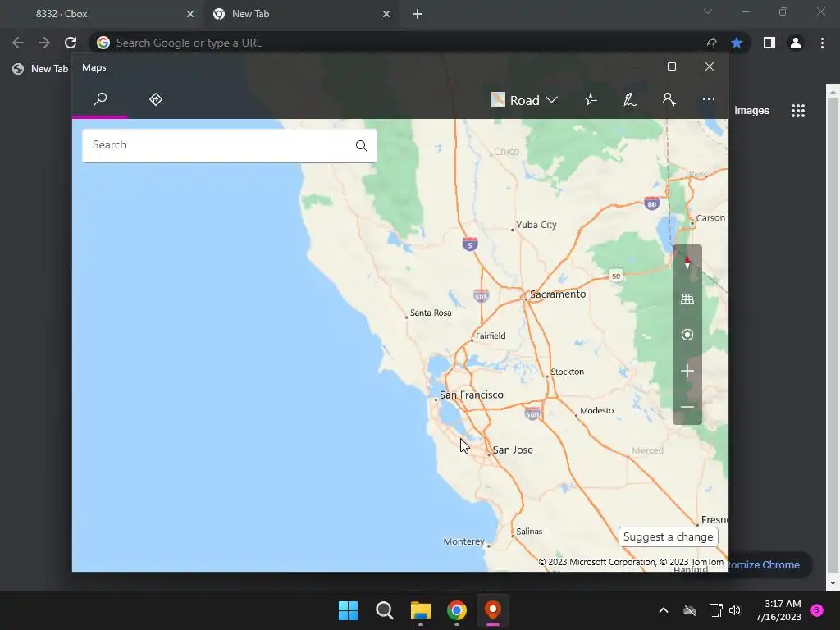Rotate map north with compass icon
Image resolution: width=840 pixels, height=630 pixels.
pos(687,263)
